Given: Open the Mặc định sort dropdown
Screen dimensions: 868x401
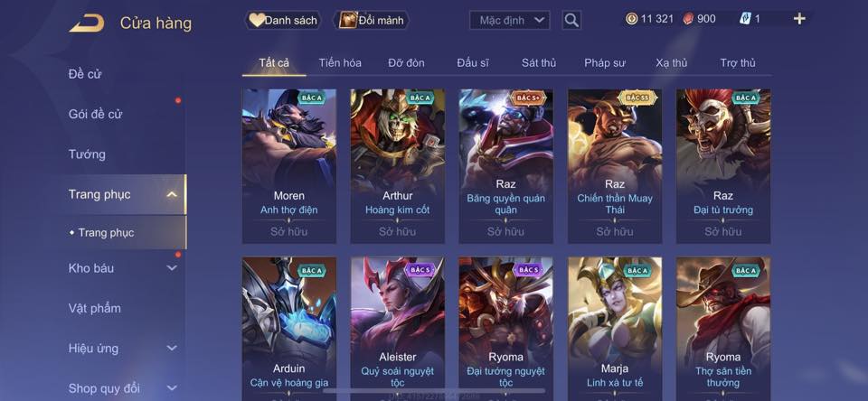Looking at the screenshot, I should (x=510, y=21).
